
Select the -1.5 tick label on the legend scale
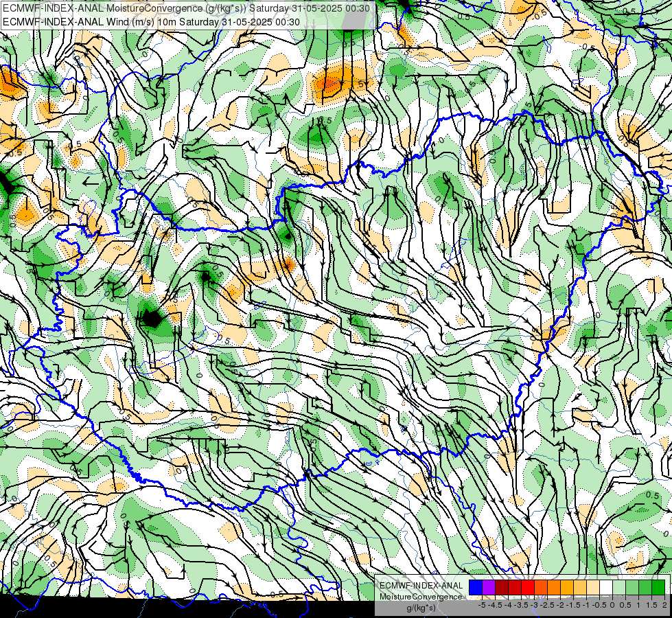pyautogui.click(x=573, y=605)
